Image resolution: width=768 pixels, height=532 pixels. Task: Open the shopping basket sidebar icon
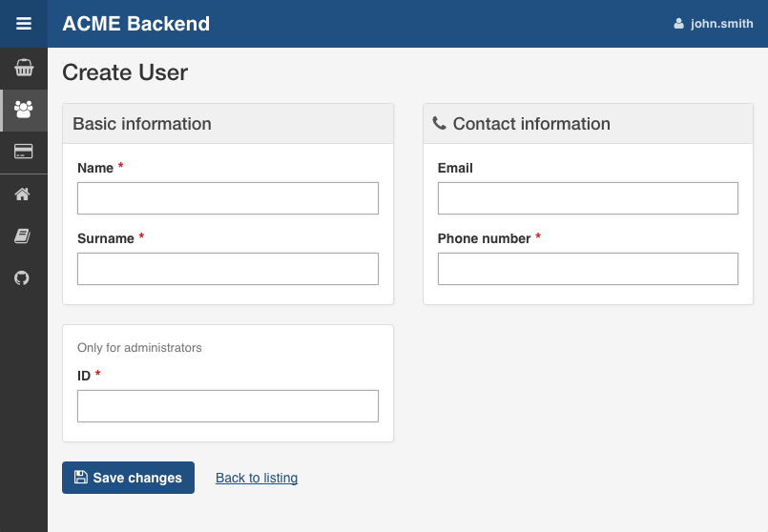(x=24, y=68)
